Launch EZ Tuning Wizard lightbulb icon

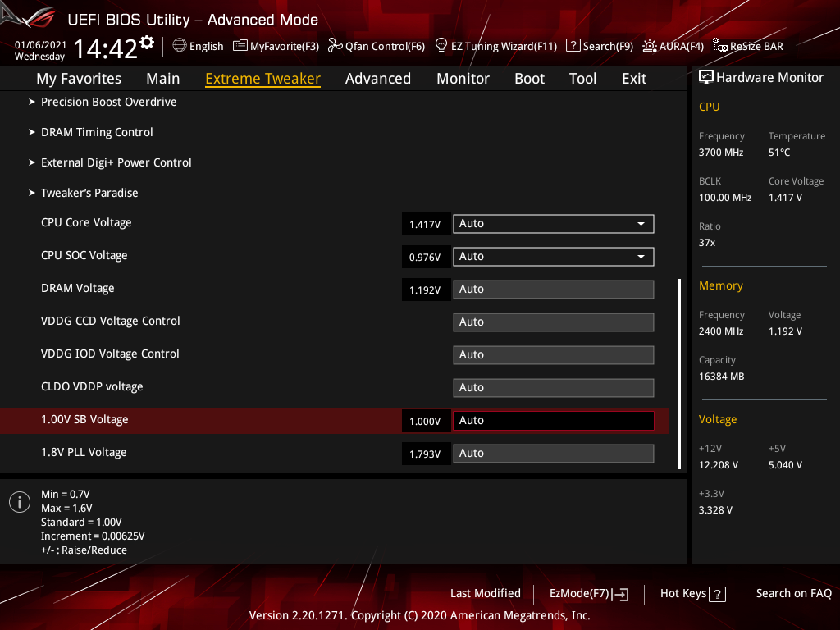tap(441, 46)
